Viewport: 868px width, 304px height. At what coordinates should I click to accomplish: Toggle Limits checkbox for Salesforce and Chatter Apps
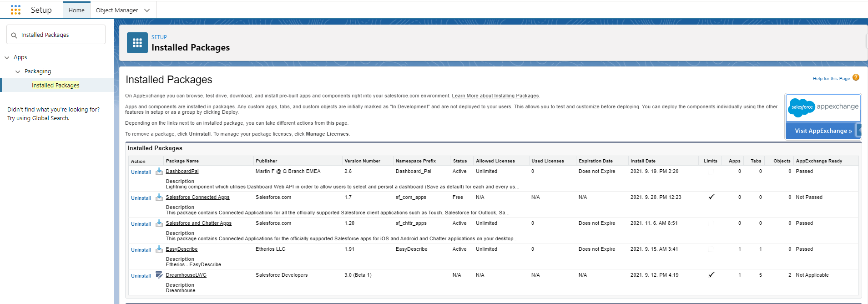coord(711,223)
